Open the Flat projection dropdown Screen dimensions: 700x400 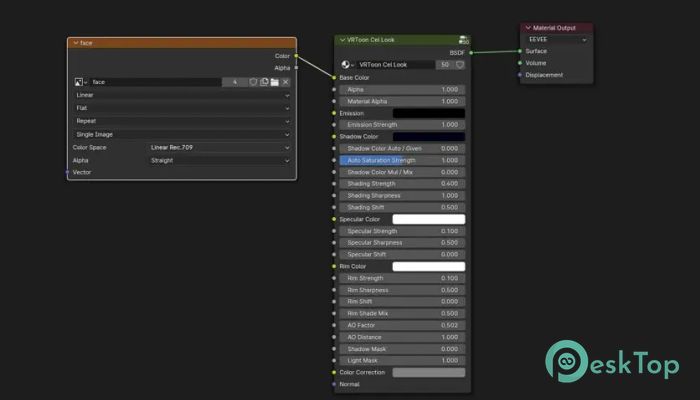pyautogui.click(x=182, y=108)
